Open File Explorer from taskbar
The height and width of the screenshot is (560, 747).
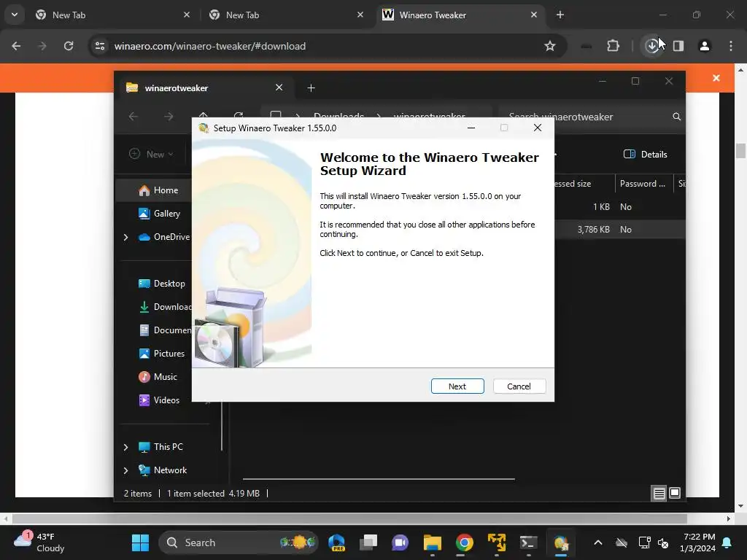tap(432, 542)
